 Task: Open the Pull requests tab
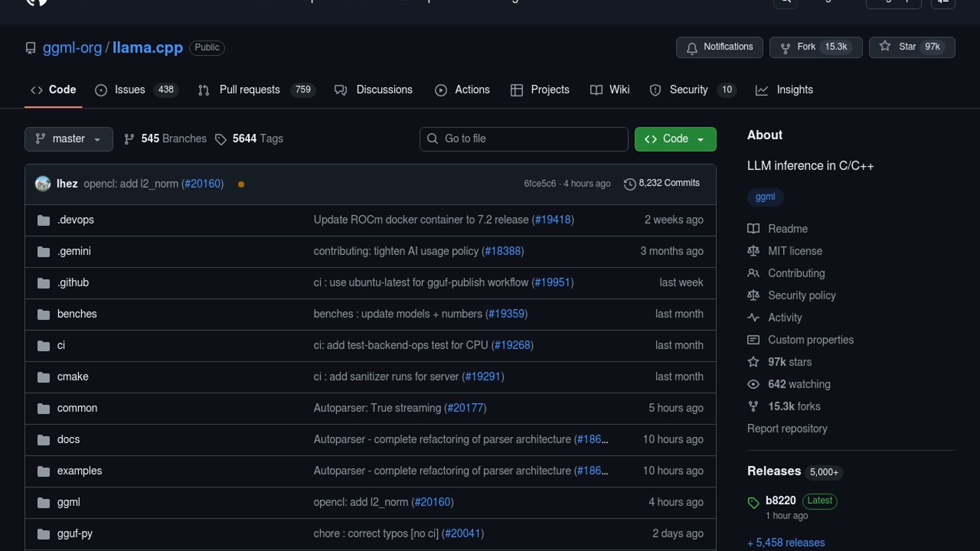coord(250,90)
